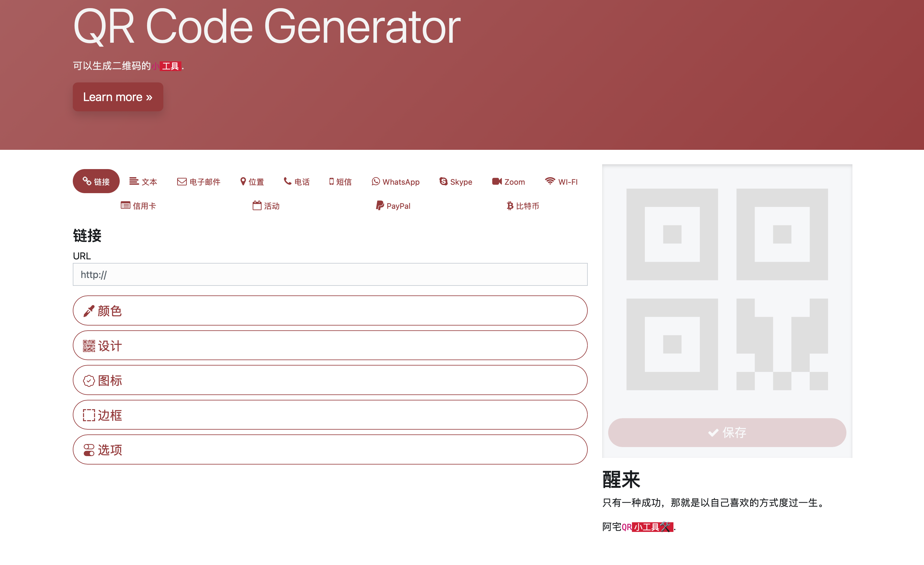Click the Learn more button
This screenshot has width=924, height=565.
(x=118, y=97)
